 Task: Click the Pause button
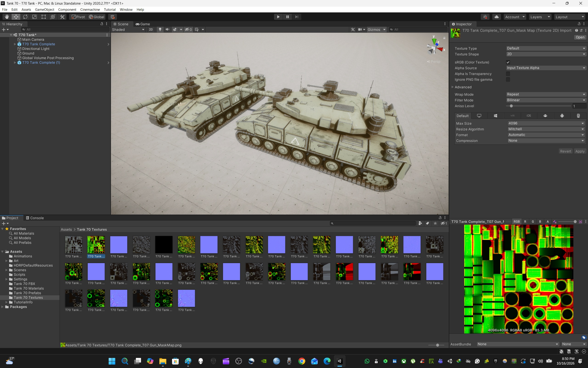pyautogui.click(x=287, y=17)
